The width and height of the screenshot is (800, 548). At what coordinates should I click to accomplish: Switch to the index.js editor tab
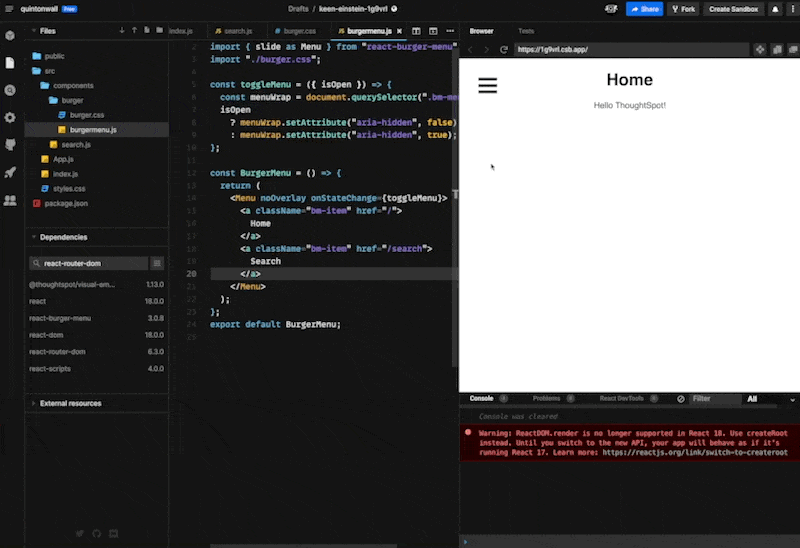point(181,31)
